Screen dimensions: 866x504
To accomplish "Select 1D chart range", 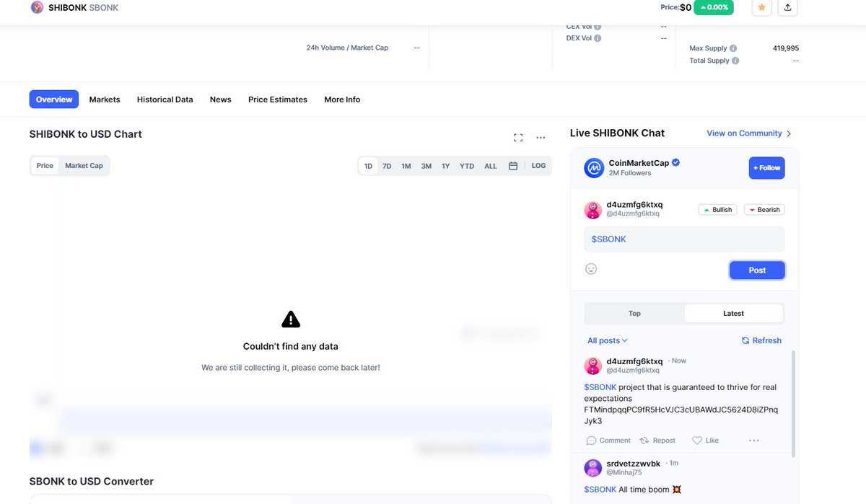I will click(368, 166).
